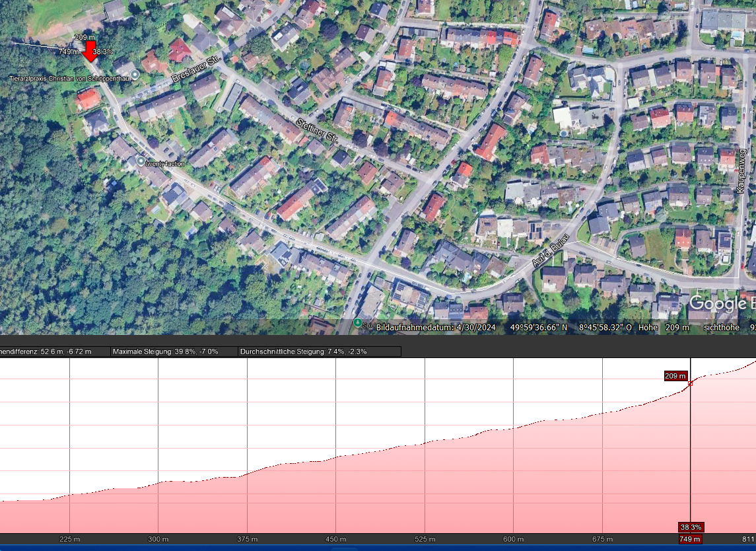756x551 pixels.
Task: Click the twenty4action place marker icon
Action: click(x=140, y=161)
